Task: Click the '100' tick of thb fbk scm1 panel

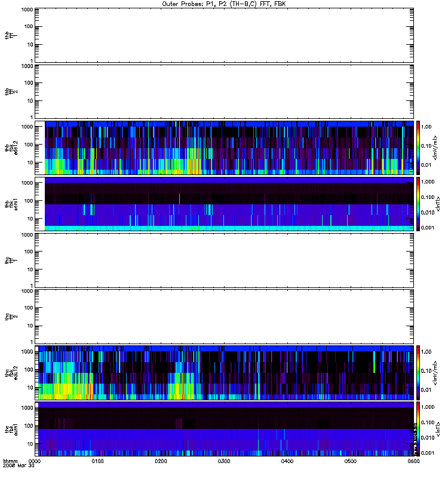Action: pos(29,201)
